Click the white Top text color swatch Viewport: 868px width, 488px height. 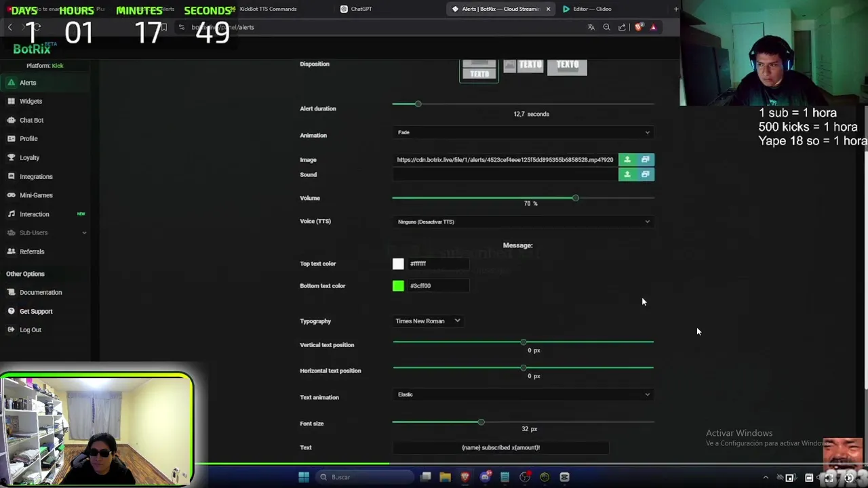398,264
